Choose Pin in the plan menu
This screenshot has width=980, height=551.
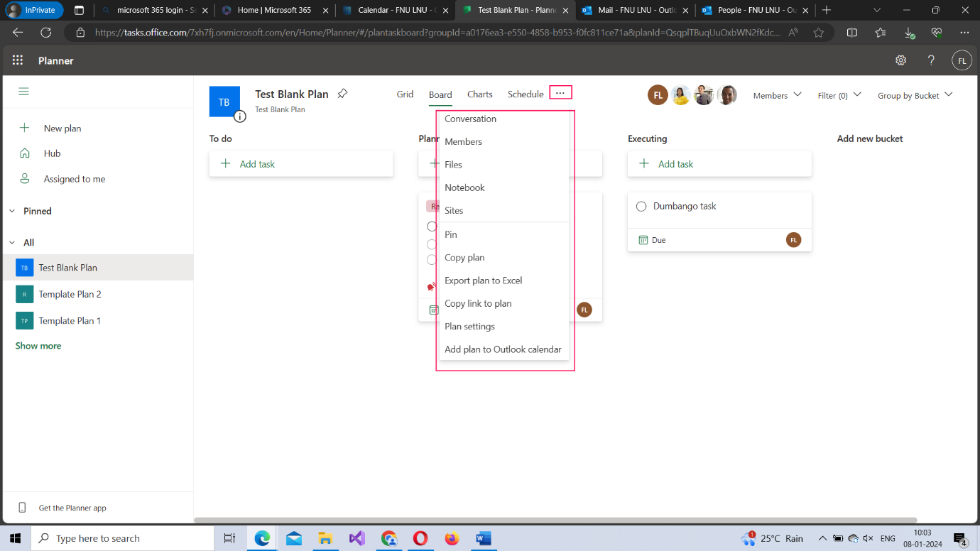pos(504,234)
